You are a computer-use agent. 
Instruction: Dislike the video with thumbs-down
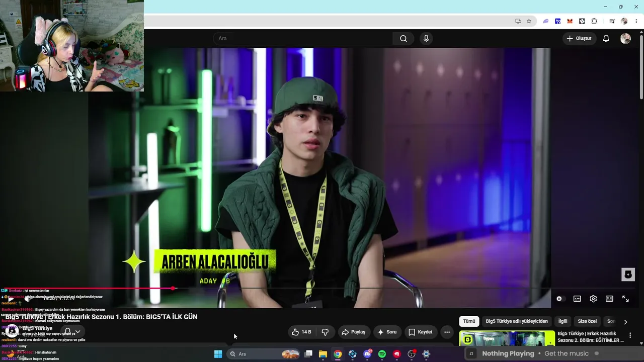325,332
